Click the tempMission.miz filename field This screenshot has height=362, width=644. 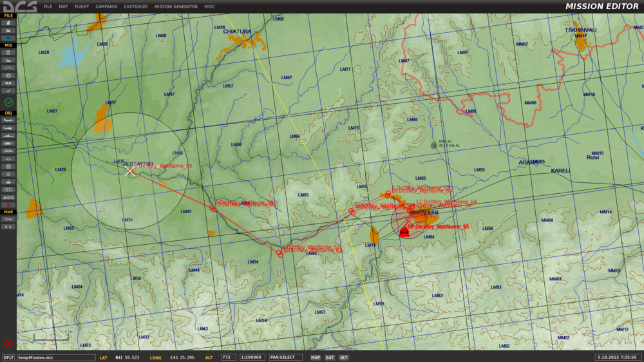click(x=56, y=357)
